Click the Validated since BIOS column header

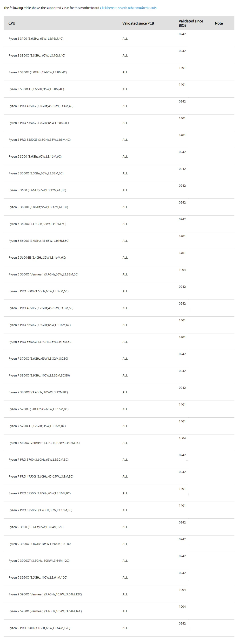coord(191,23)
